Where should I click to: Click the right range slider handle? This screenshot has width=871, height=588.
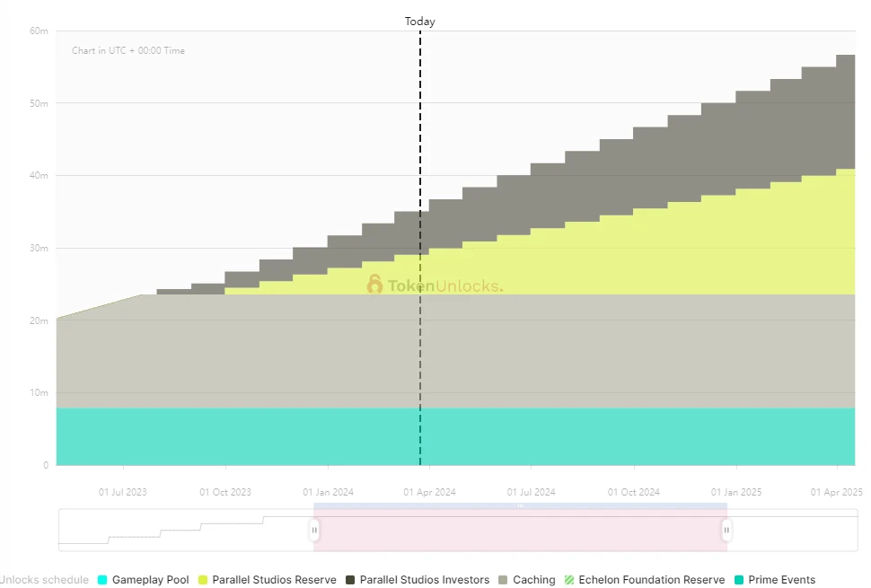[726, 530]
